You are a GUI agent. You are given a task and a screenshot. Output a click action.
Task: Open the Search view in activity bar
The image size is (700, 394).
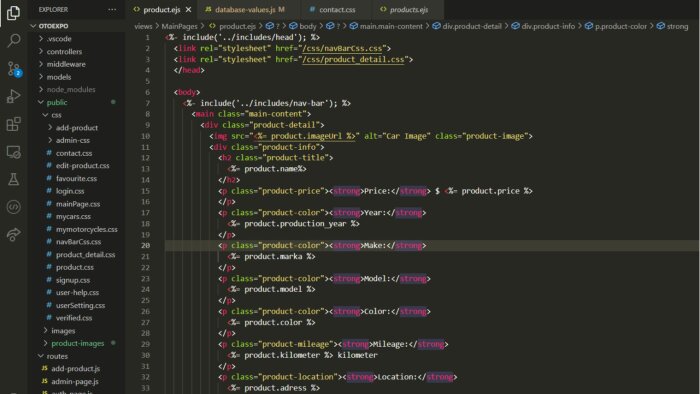[x=13, y=40]
